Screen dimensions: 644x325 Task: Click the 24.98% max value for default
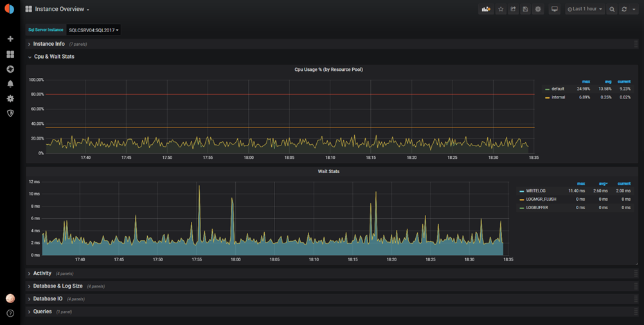coord(583,89)
